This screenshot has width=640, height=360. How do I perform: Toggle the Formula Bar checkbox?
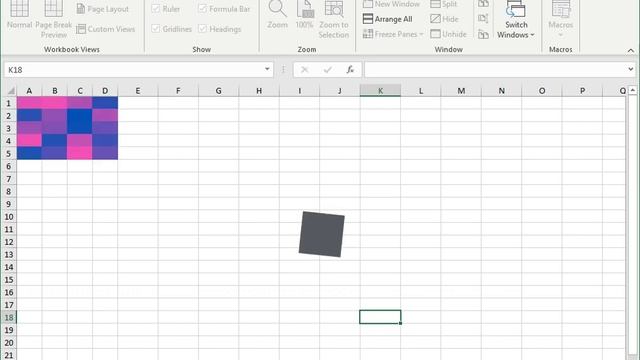pos(202,9)
